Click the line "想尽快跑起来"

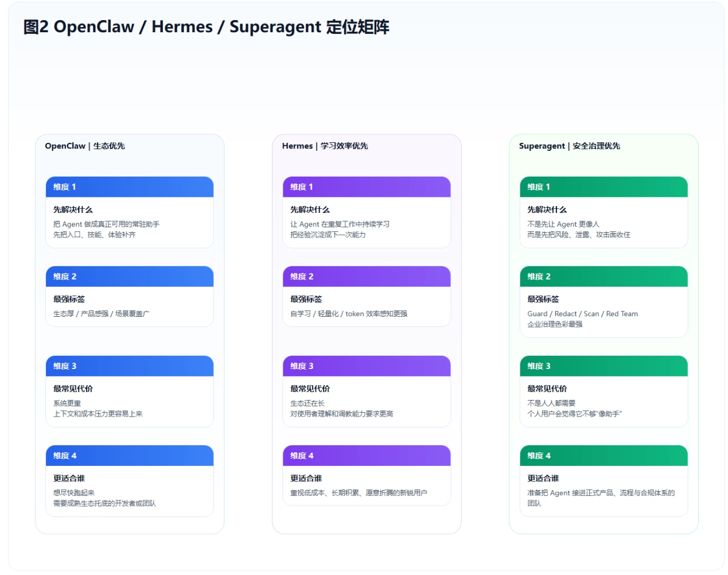coord(74,493)
